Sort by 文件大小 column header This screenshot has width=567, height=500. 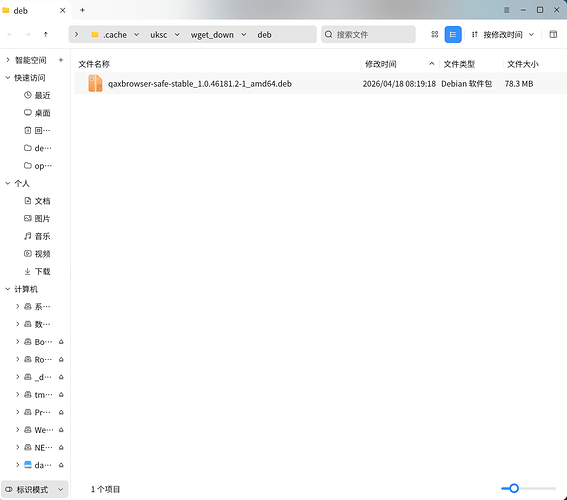tap(523, 64)
